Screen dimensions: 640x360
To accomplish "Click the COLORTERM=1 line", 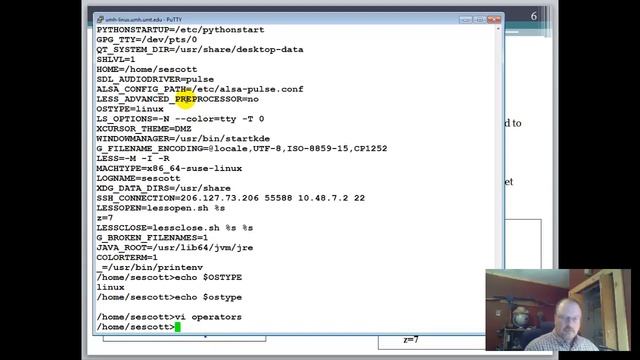I will click(x=127, y=257).
